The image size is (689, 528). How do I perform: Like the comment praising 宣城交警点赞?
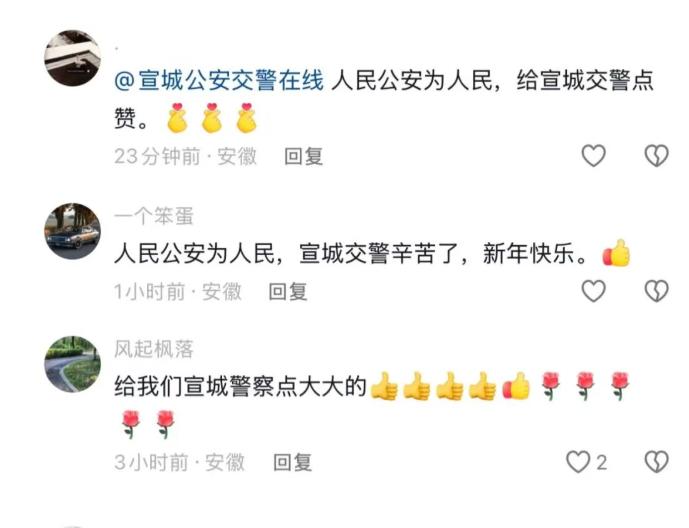click(593, 156)
